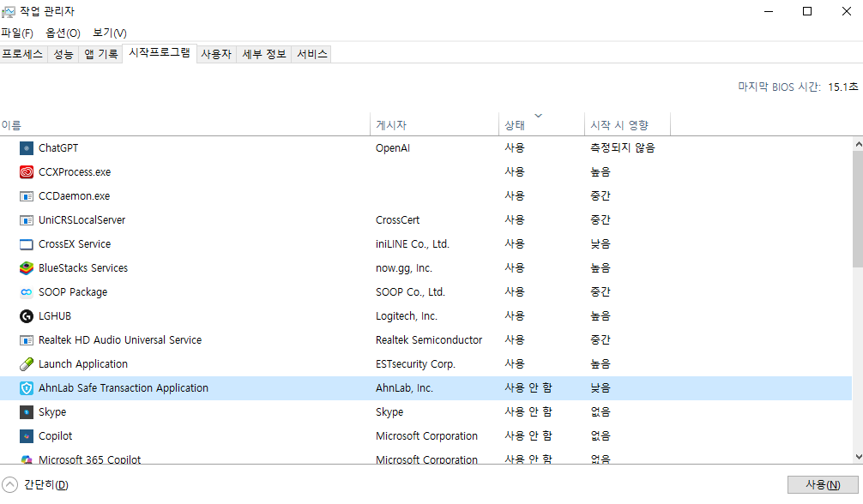
Task: Click the 간단히(D) fewer details link
Action: (46, 485)
